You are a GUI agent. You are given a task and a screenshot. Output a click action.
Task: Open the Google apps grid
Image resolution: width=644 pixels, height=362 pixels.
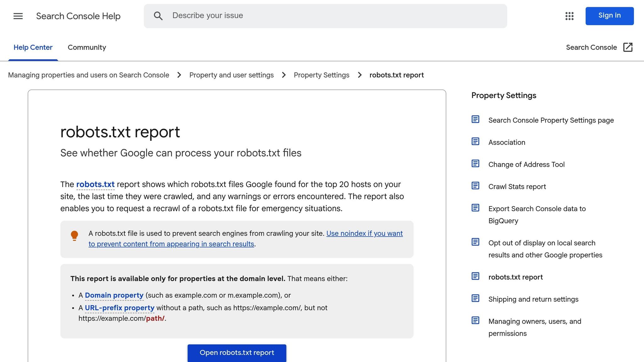(x=569, y=16)
